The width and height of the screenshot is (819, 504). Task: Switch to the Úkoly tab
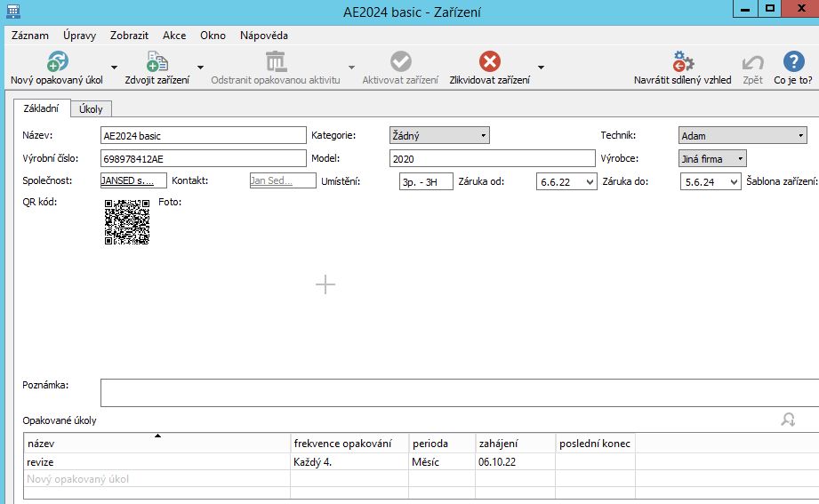(91, 109)
